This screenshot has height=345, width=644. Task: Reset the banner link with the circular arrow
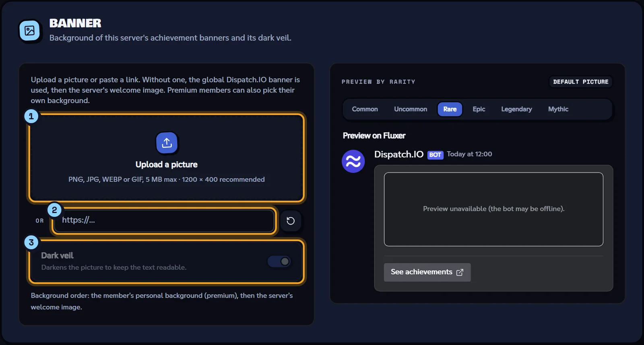[291, 221]
